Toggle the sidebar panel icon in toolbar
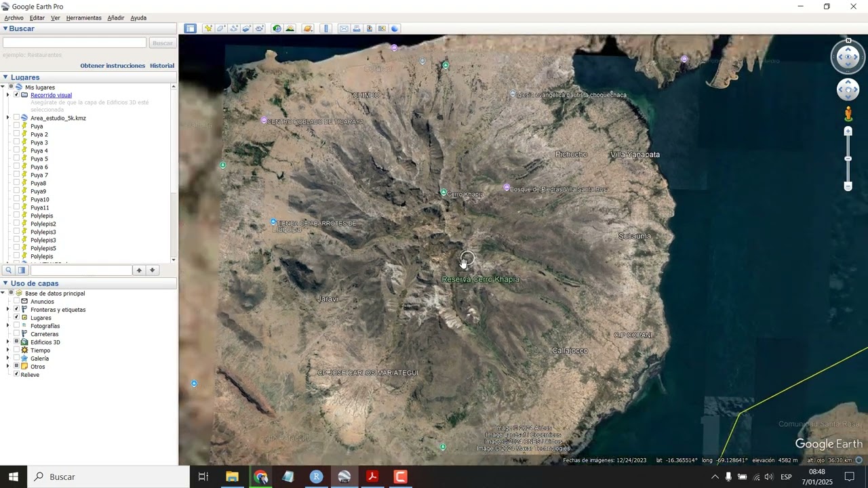Screen dimensions: 868x488 (190, 28)
